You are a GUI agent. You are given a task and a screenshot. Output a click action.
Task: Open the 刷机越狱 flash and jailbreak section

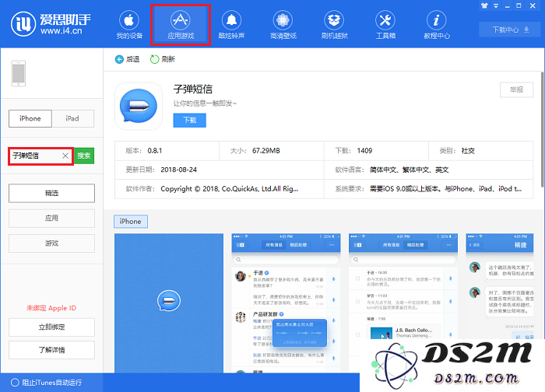coord(334,25)
